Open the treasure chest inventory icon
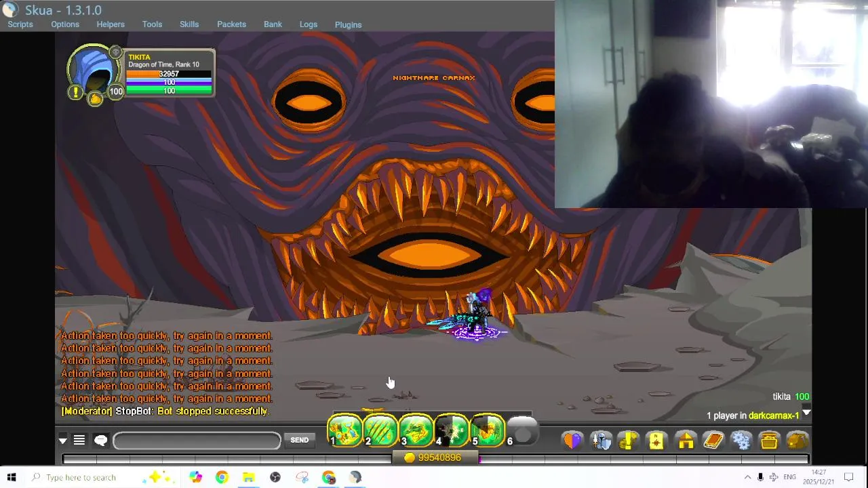 tap(769, 441)
